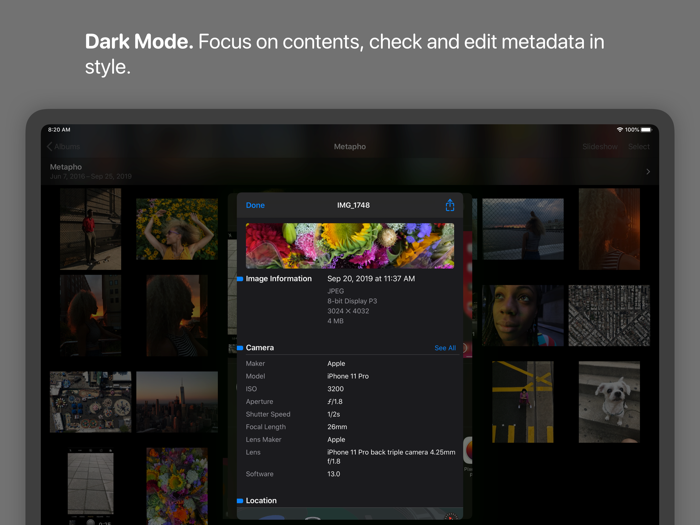This screenshot has height=525, width=700.
Task: Select the model value iPhone 11 Pro
Action: click(x=348, y=376)
